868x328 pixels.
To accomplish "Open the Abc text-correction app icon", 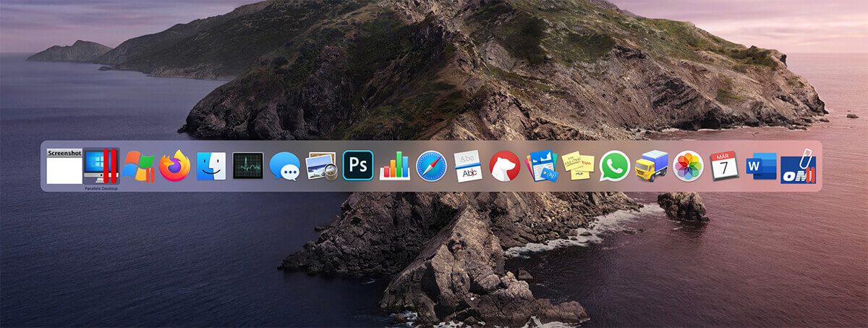I will (468, 166).
